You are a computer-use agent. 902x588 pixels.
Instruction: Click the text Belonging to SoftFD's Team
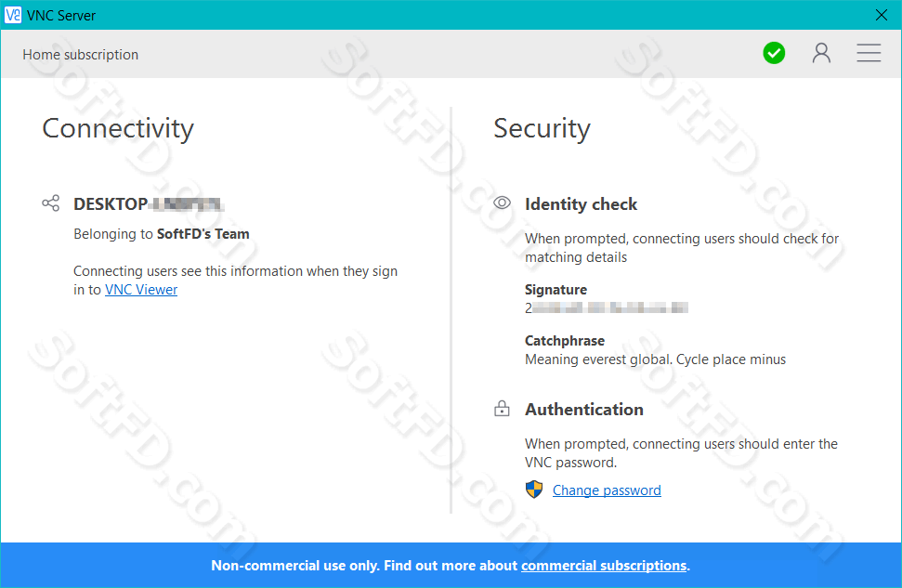tap(162, 234)
